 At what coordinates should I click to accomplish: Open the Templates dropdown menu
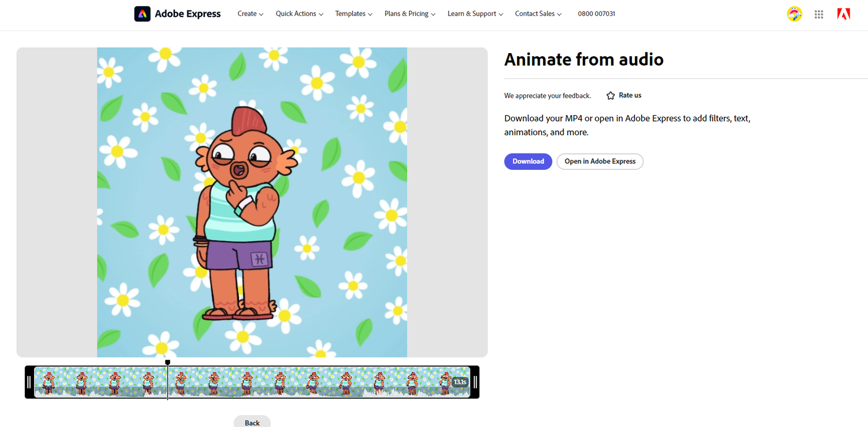click(x=354, y=14)
